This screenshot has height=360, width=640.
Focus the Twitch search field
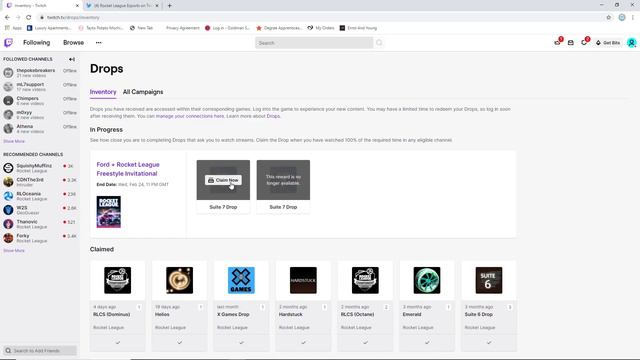click(314, 43)
